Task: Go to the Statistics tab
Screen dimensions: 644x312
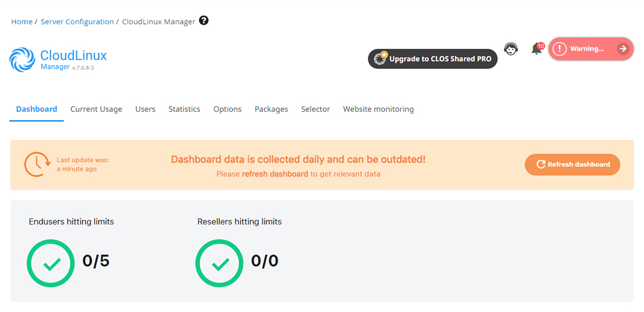Action: [x=184, y=109]
